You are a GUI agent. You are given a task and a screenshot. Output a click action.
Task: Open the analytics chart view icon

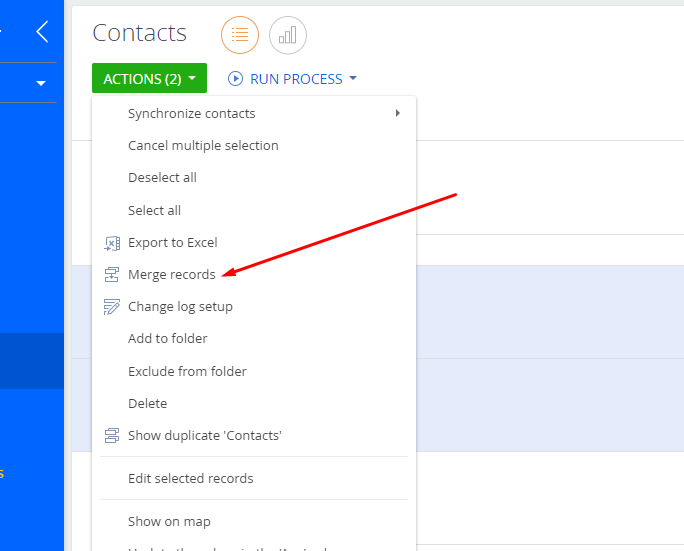(287, 35)
